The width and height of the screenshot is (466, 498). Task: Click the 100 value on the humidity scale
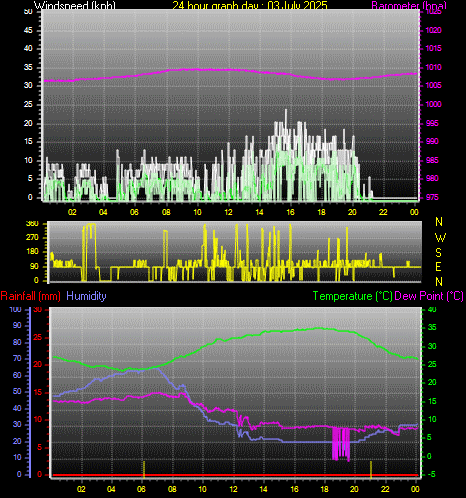15,309
